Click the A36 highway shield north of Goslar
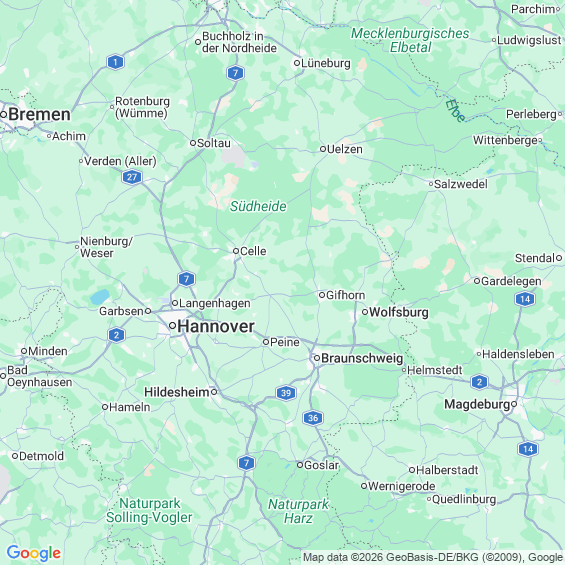Screen dimensions: 565x565 click(313, 418)
